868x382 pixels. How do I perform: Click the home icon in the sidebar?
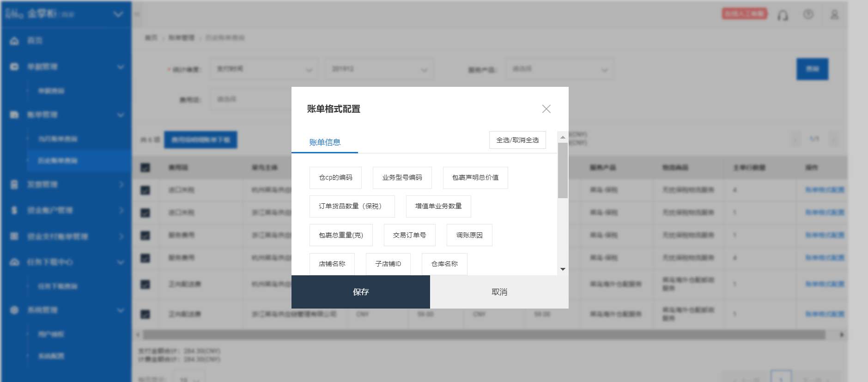[14, 41]
